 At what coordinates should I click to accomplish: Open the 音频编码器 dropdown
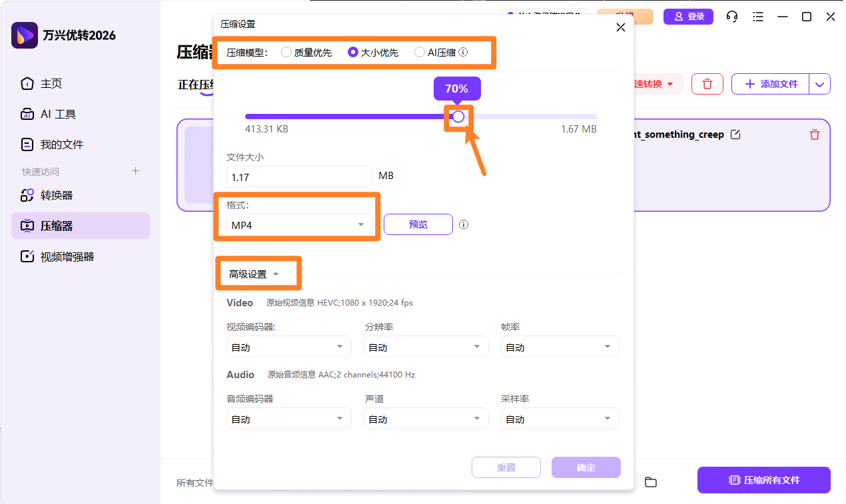point(288,419)
